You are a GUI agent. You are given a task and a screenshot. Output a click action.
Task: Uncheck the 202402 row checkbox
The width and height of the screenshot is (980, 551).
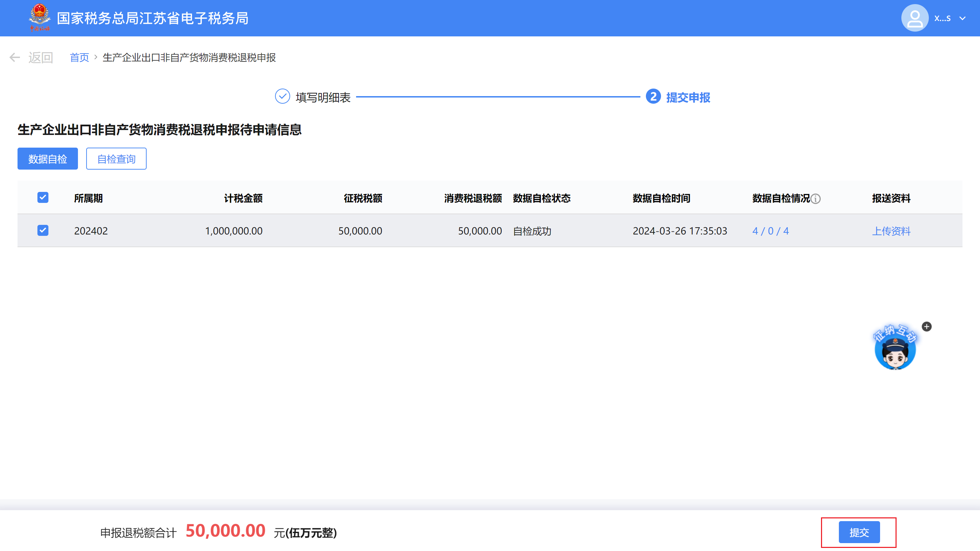click(43, 230)
